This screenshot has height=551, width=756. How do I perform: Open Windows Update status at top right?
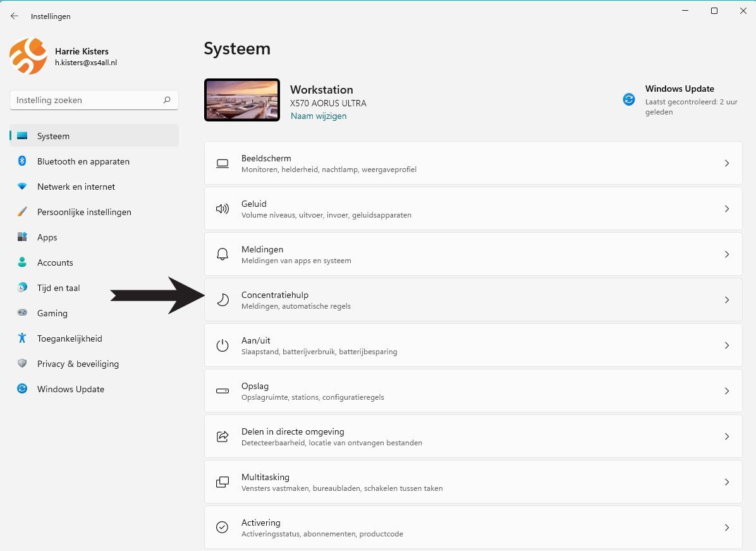pos(680,100)
